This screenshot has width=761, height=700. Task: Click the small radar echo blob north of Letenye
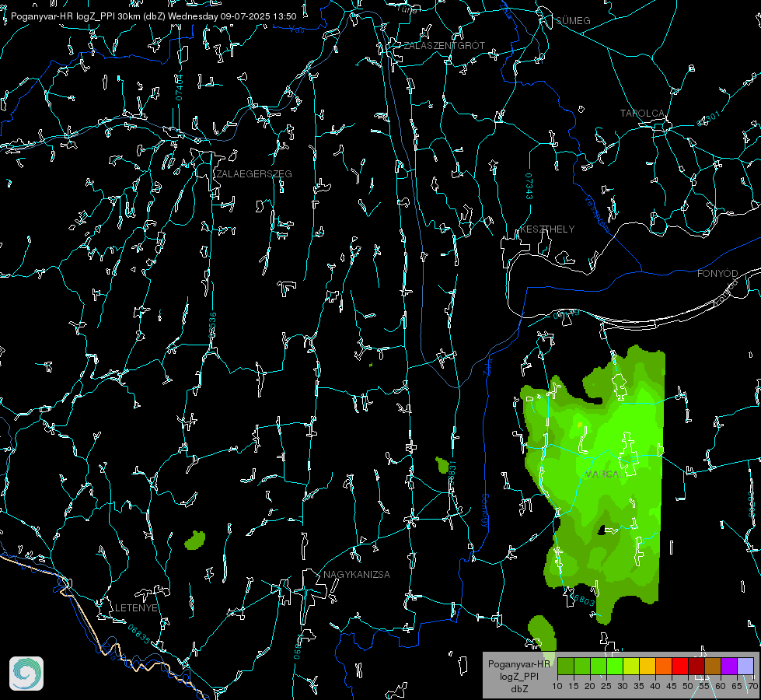pyautogui.click(x=195, y=541)
